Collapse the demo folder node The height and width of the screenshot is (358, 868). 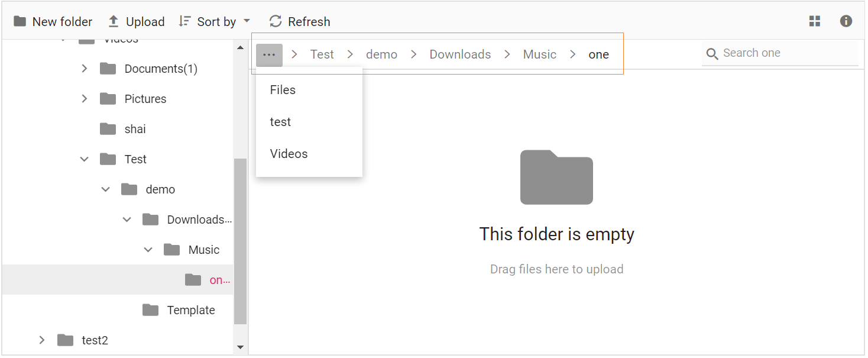pos(106,189)
